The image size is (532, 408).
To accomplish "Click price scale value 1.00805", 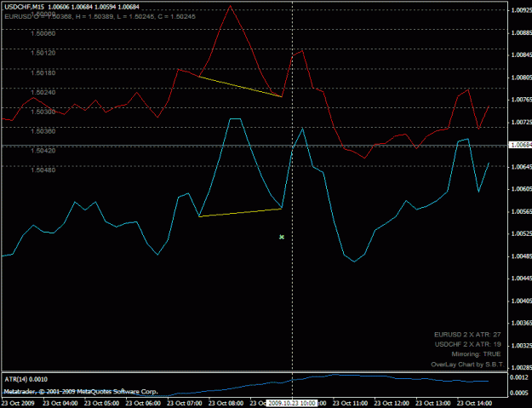I will 521,78.
